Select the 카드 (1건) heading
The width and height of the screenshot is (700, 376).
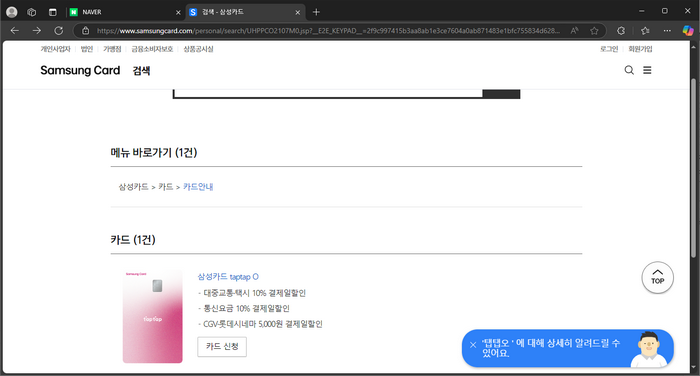133,240
